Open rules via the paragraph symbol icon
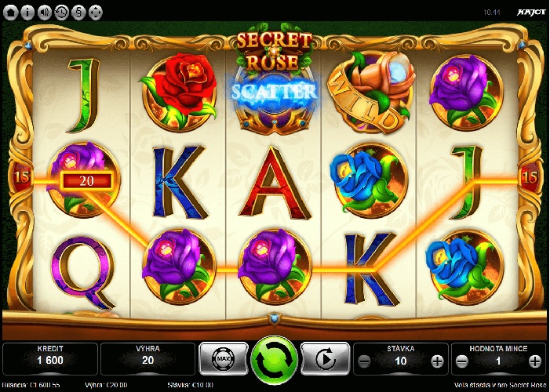This screenshot has width=550, height=392. (x=78, y=13)
